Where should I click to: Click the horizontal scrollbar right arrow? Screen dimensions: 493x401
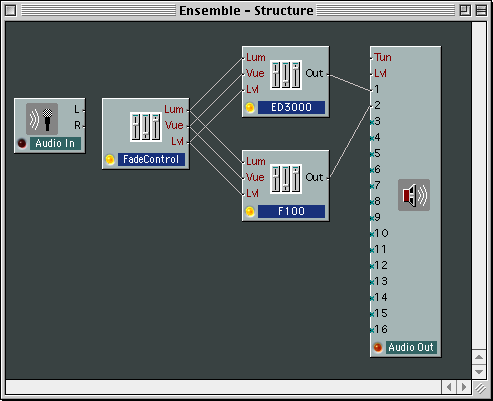coord(464,387)
